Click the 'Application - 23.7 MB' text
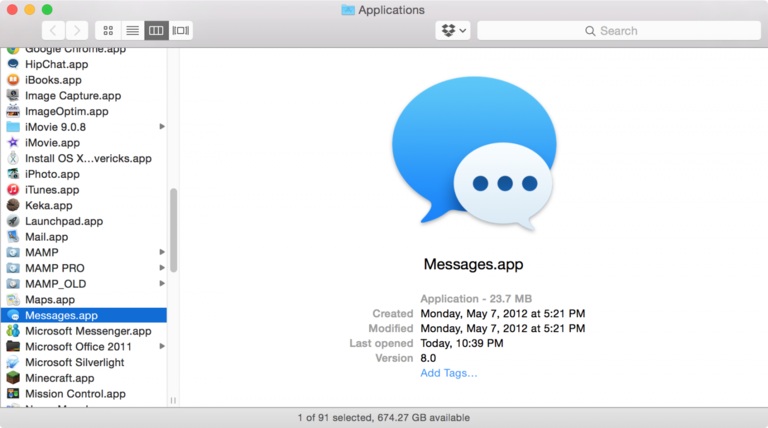This screenshot has height=428, width=768. pos(476,299)
